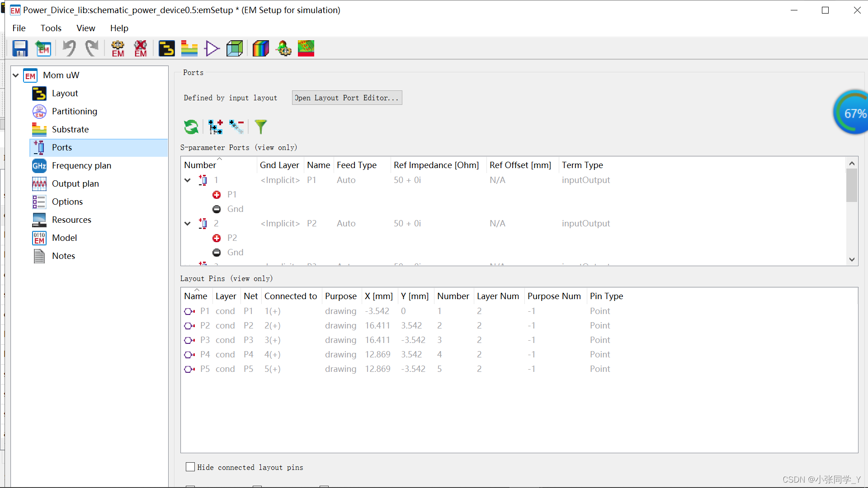Click the remove port icon in toolbar

coord(237,126)
